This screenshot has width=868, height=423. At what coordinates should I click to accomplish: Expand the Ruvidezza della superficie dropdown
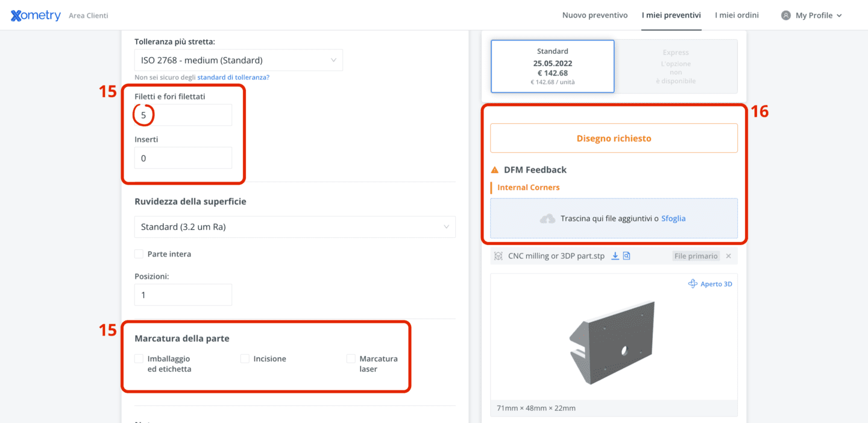tap(295, 227)
